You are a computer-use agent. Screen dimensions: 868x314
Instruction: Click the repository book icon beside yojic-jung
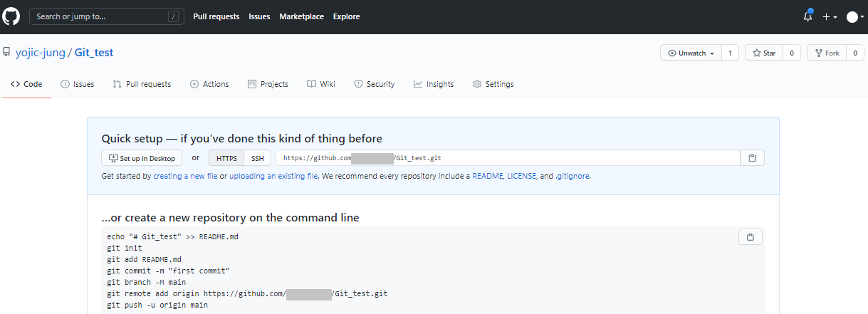pyautogui.click(x=6, y=53)
